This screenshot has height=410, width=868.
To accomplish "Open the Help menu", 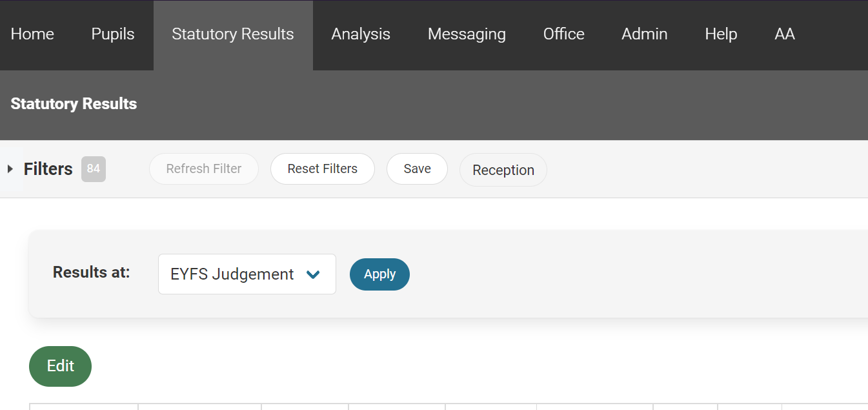I will coord(721,34).
